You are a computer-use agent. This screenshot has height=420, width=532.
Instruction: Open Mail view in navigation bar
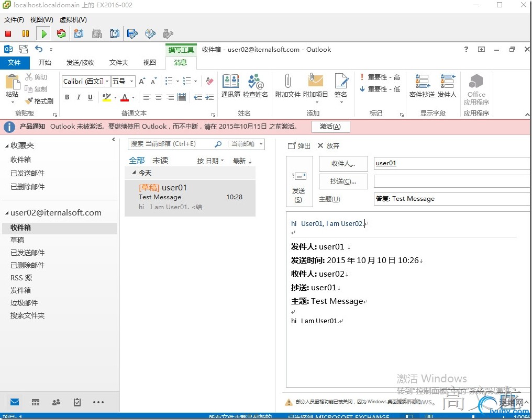[15, 402]
